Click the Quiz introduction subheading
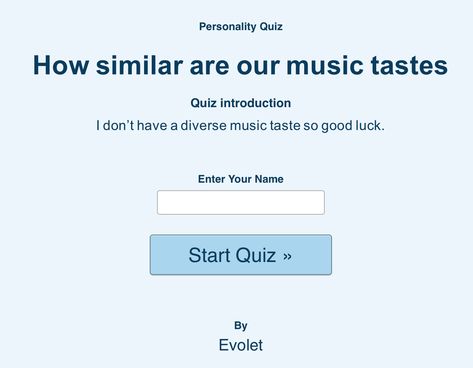Viewport: 473px width, 368px height. [241, 103]
